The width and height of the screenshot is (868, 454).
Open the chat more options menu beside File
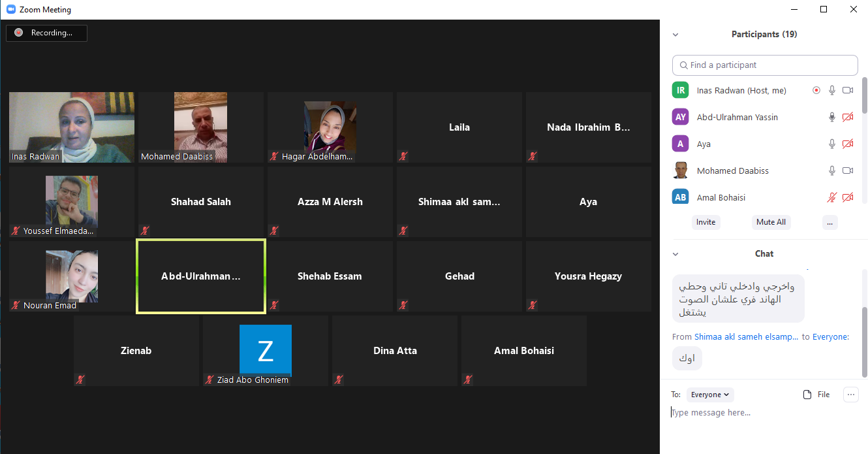(x=851, y=395)
